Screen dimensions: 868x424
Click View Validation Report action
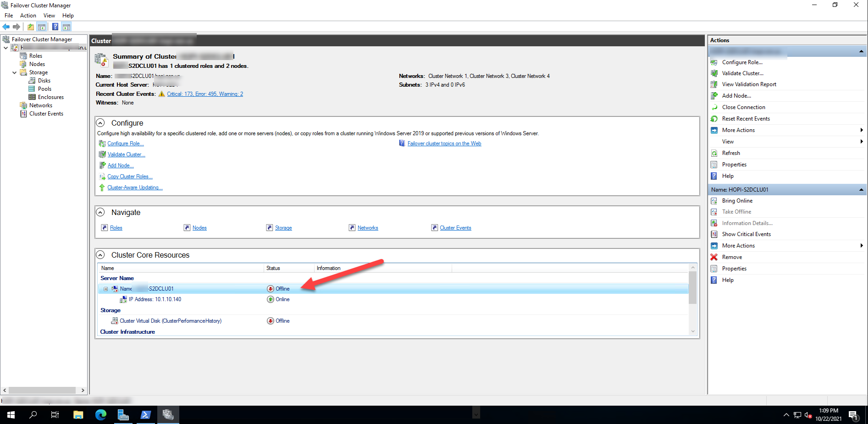[x=749, y=84]
